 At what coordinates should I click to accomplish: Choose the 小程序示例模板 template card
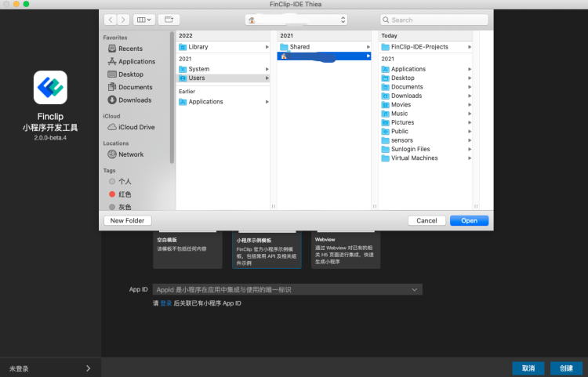(267, 250)
